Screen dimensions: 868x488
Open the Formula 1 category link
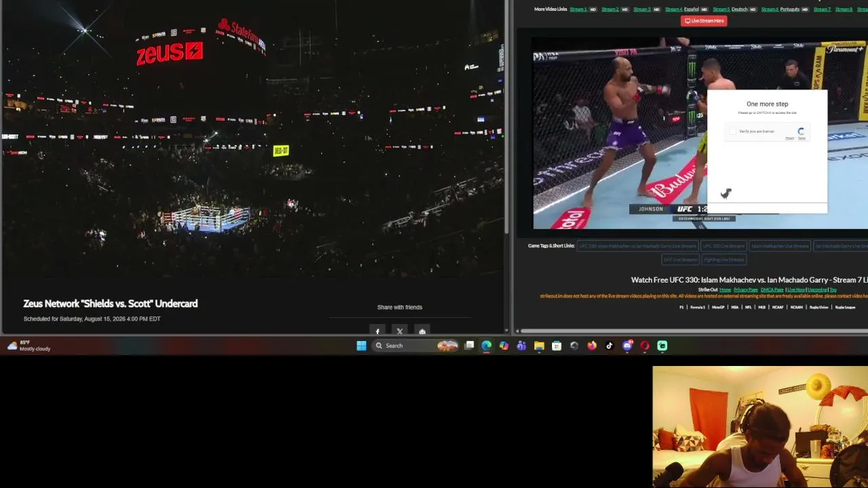698,308
